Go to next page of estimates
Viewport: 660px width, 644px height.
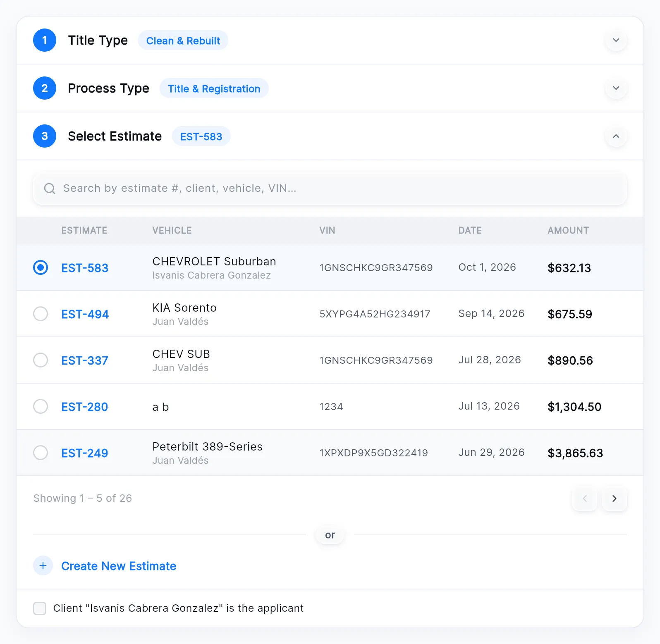coord(615,499)
